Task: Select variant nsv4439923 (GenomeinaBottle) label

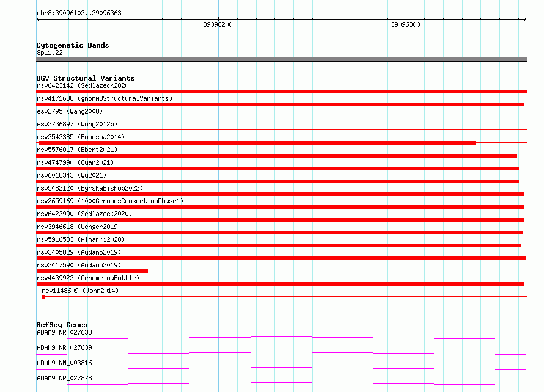Action: pyautogui.click(x=88, y=278)
